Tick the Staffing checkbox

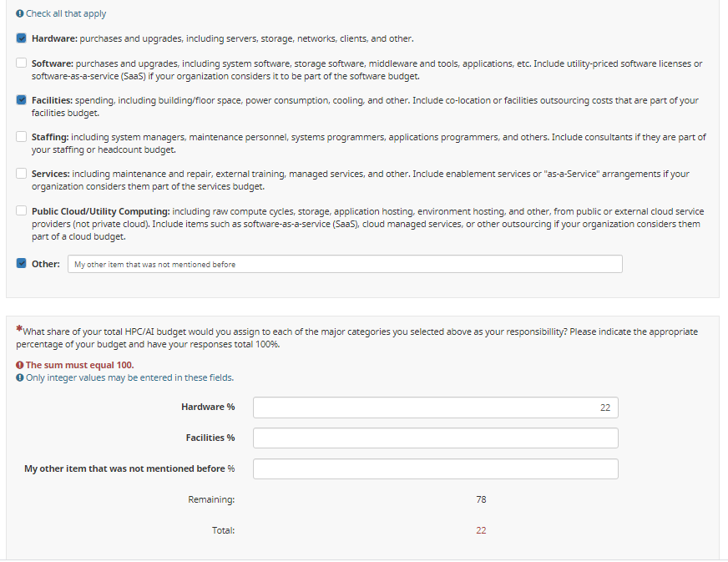[x=22, y=137]
